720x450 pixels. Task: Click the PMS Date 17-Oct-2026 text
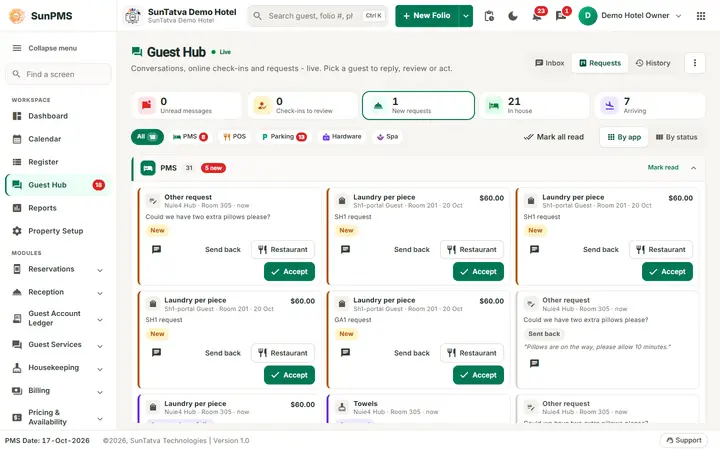[47, 441]
